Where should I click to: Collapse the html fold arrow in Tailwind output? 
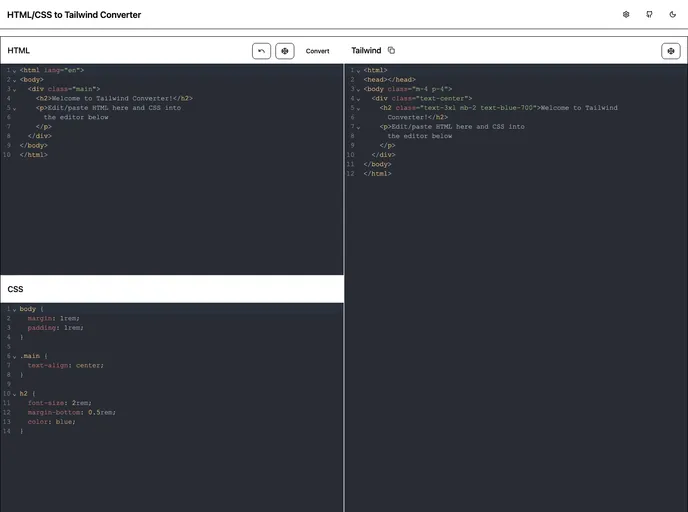358,71
